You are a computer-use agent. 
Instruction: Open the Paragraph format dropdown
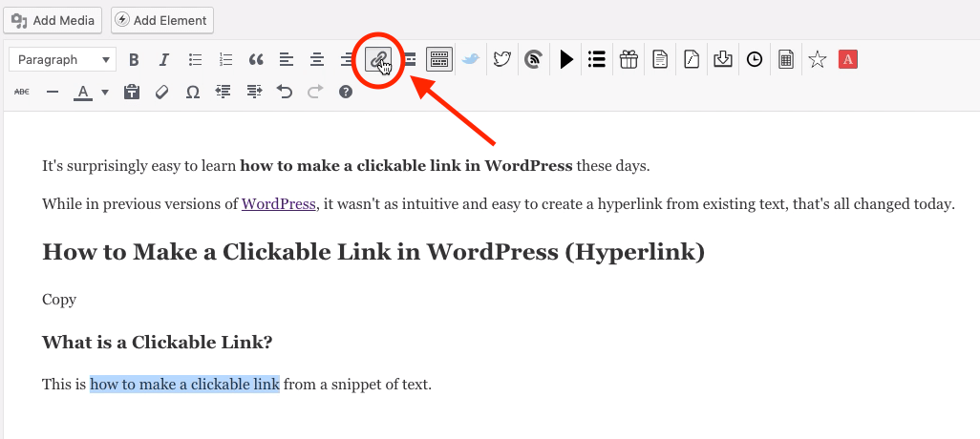click(62, 60)
